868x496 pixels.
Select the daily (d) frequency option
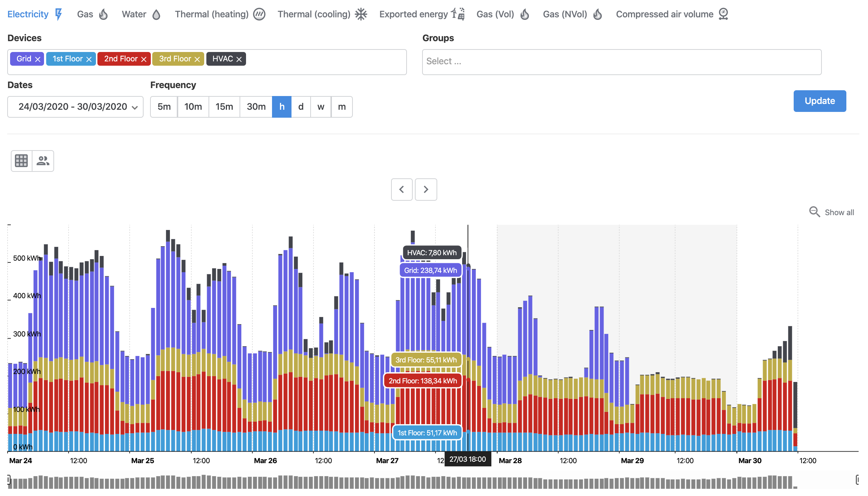click(301, 107)
